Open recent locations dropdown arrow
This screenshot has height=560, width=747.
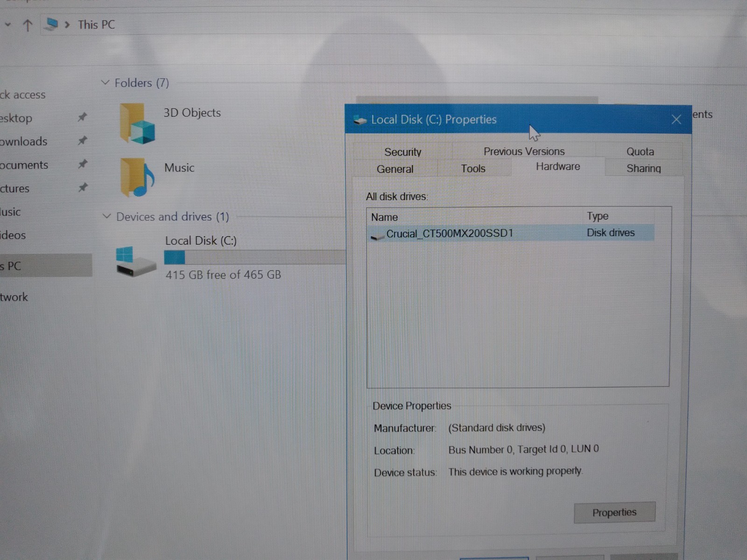pos(7,25)
